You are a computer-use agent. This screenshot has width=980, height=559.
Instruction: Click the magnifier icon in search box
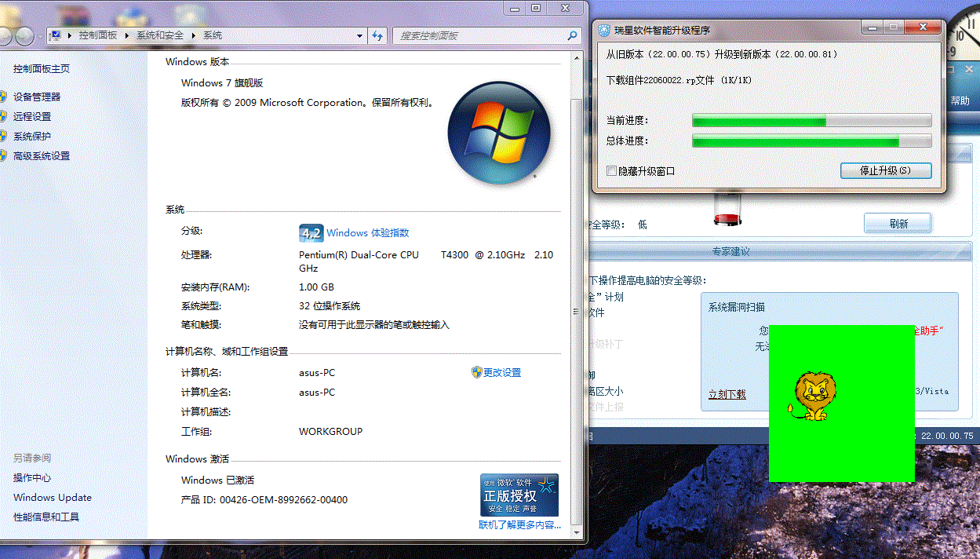(x=572, y=35)
